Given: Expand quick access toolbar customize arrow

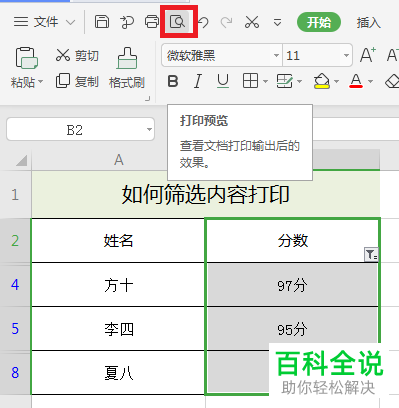Looking at the screenshot, I should point(277,23).
